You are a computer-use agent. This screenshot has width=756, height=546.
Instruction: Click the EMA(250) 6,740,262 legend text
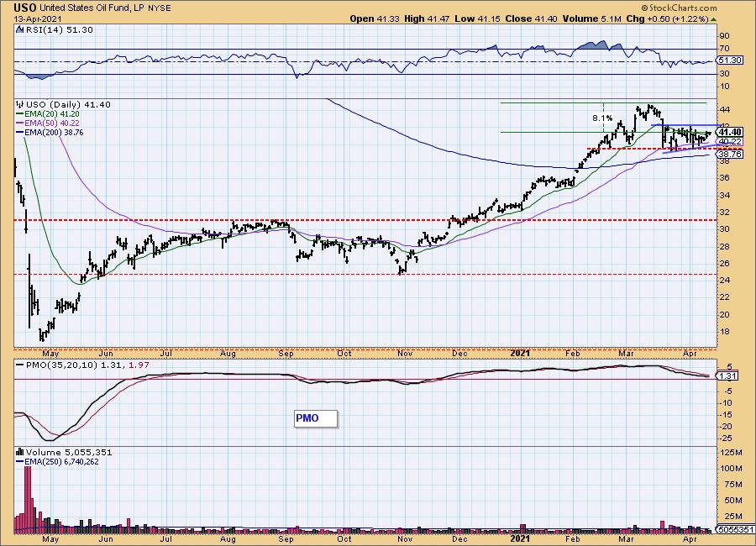[61, 462]
